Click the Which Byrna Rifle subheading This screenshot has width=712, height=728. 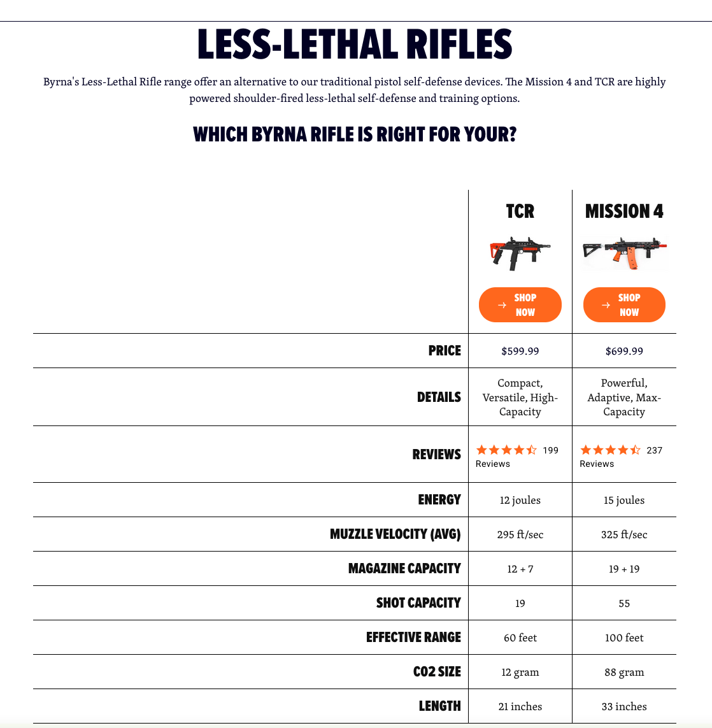(x=355, y=135)
